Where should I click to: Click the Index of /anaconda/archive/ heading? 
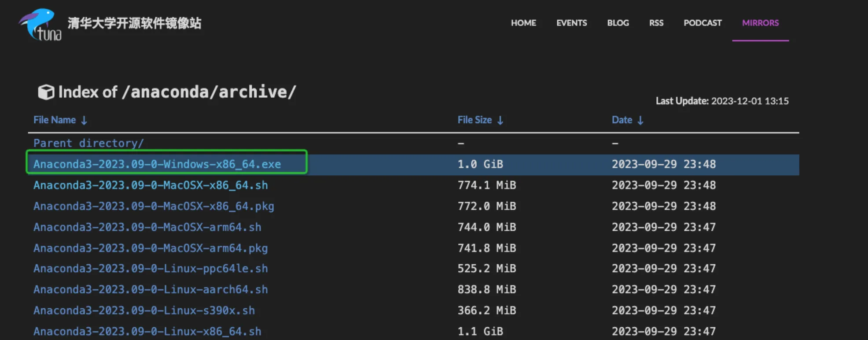(x=177, y=92)
